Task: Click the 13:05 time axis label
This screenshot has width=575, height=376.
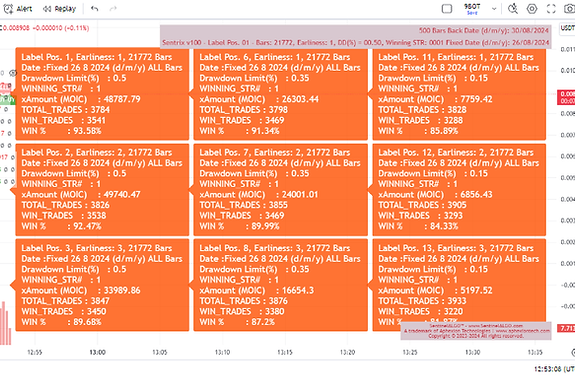Action: [x=160, y=352]
